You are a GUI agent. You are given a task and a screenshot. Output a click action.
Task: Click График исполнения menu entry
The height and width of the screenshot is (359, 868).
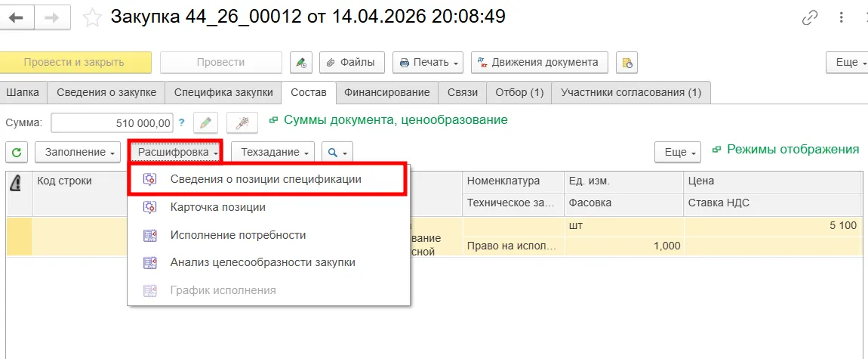pos(269,290)
